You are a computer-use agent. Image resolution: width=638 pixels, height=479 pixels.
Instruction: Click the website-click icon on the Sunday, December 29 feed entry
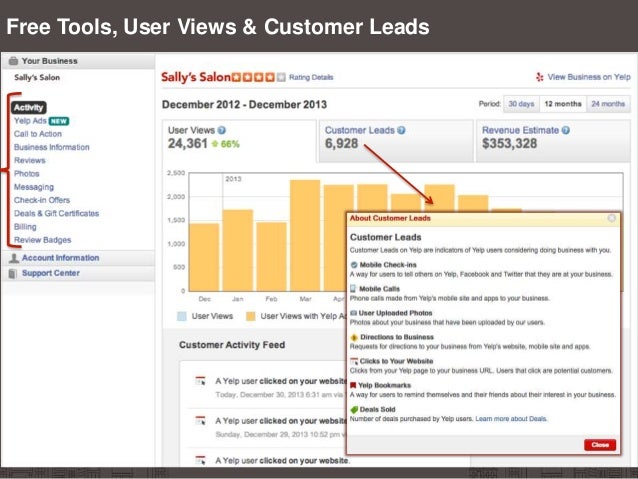(200, 420)
